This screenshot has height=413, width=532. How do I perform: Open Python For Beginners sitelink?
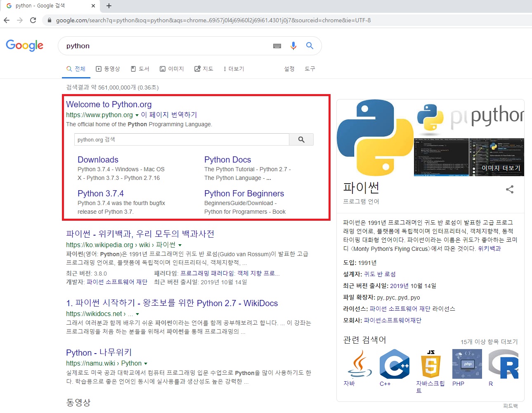point(244,194)
